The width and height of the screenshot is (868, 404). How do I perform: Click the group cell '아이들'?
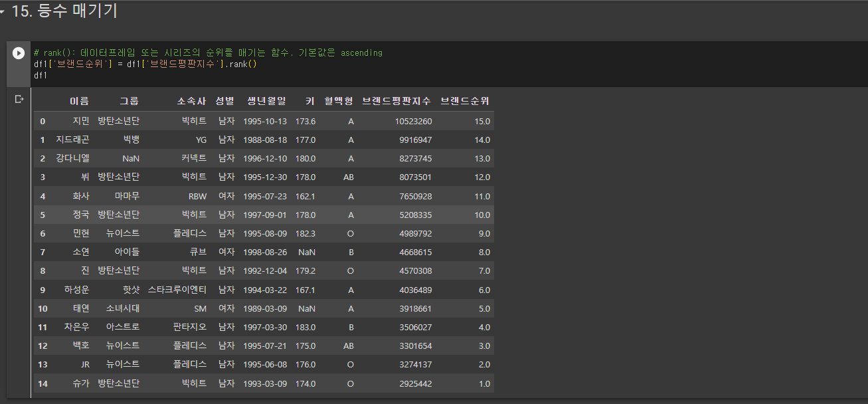(x=127, y=252)
